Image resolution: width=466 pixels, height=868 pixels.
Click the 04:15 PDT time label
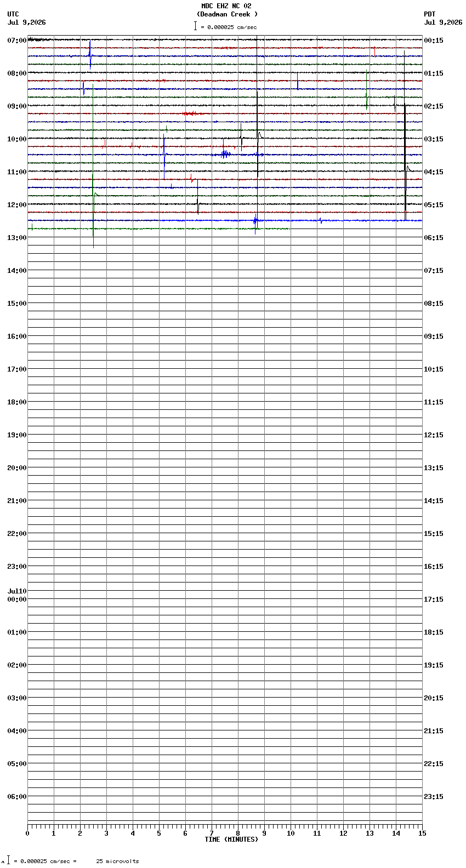point(434,172)
